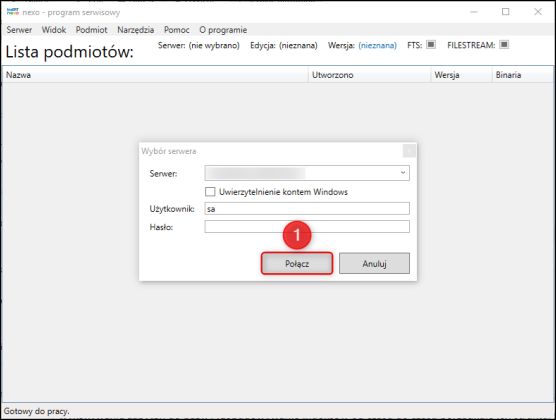Click the blue (nieznana) version link

pos(378,45)
